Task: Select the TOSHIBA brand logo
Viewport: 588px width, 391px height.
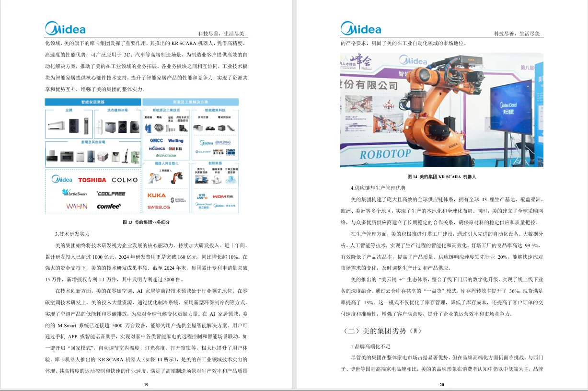Action: pyautogui.click(x=92, y=180)
